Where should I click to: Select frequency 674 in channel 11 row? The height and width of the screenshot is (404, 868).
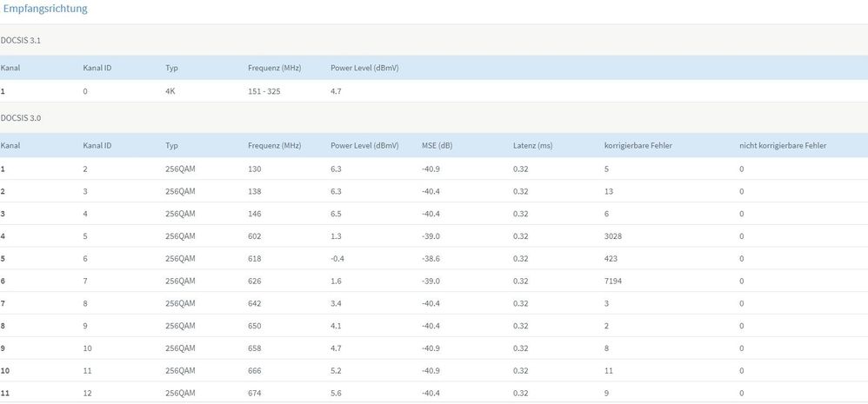coord(255,394)
